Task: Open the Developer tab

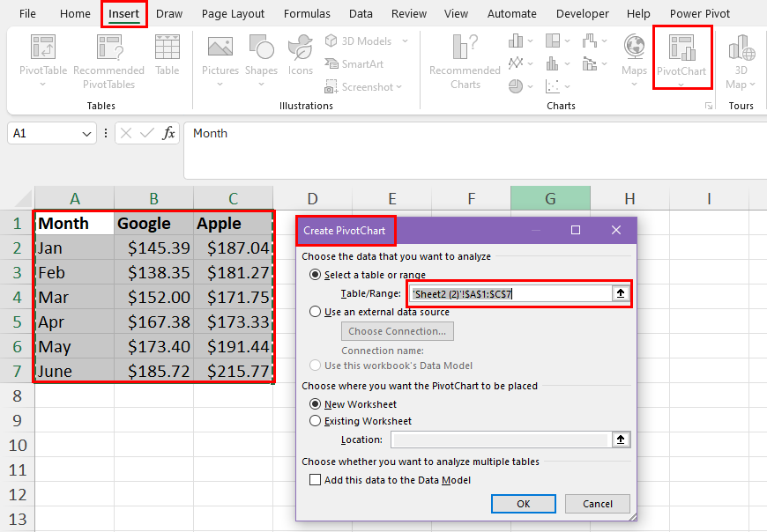Action: click(582, 14)
